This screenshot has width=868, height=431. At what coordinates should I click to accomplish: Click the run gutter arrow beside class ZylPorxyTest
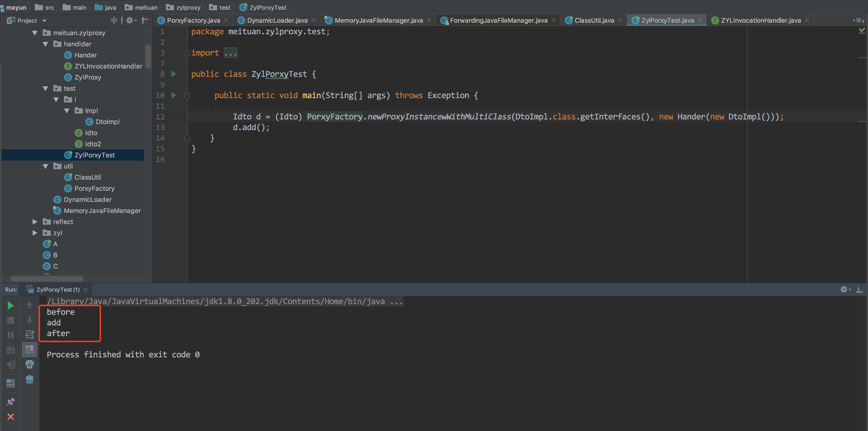pos(173,74)
